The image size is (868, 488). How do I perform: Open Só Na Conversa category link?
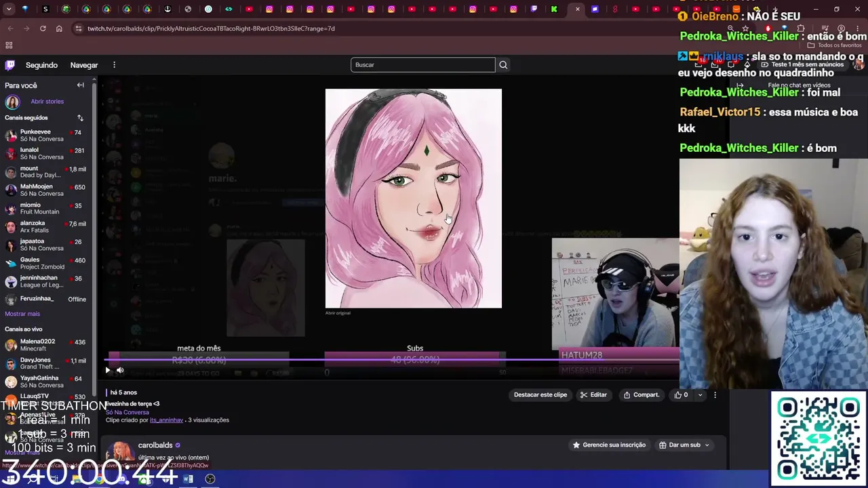click(x=127, y=412)
